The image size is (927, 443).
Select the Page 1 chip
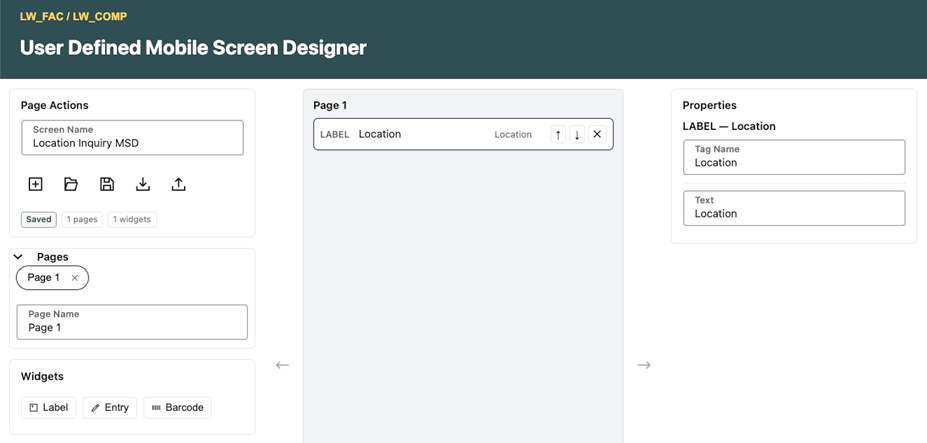(x=52, y=278)
